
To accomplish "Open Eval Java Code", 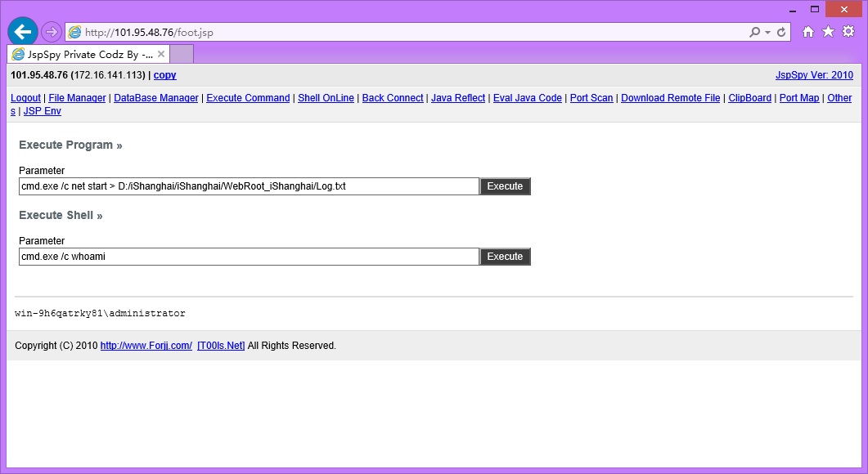I will [528, 98].
